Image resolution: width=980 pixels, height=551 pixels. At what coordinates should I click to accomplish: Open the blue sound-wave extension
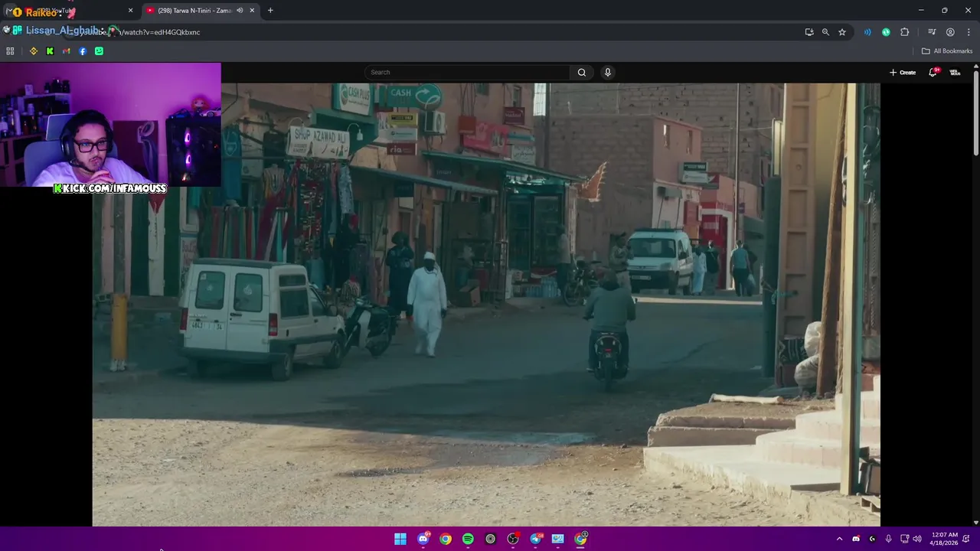(867, 32)
